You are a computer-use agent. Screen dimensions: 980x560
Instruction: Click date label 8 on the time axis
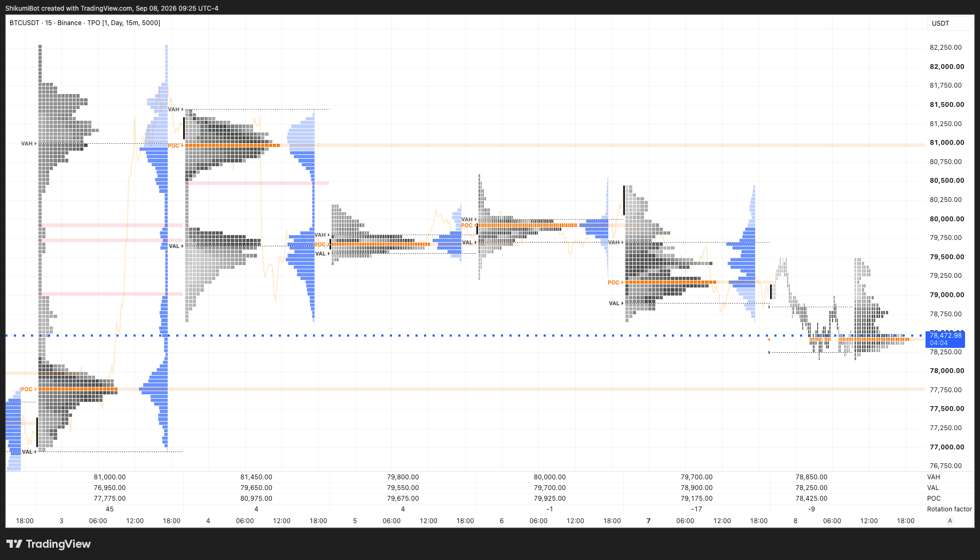(x=795, y=521)
